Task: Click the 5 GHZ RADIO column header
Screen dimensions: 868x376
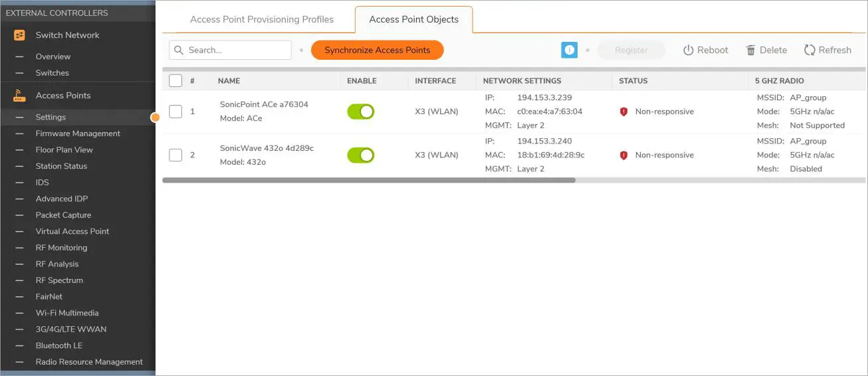Action: [x=779, y=81]
